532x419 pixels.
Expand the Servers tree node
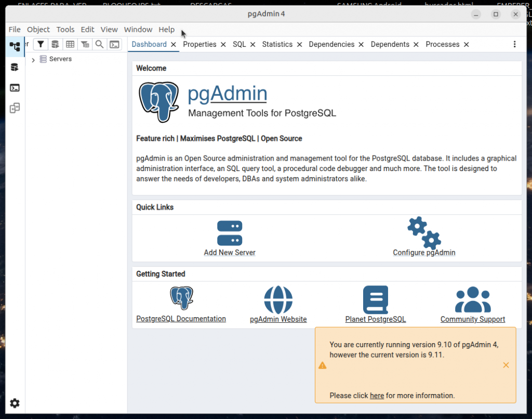tap(33, 60)
